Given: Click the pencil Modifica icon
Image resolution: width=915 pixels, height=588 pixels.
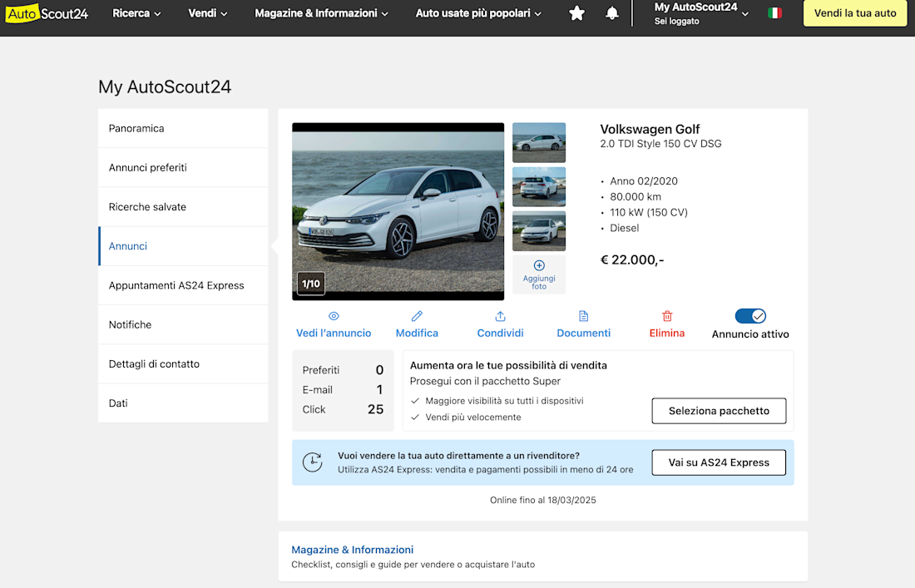Looking at the screenshot, I should pos(417,316).
